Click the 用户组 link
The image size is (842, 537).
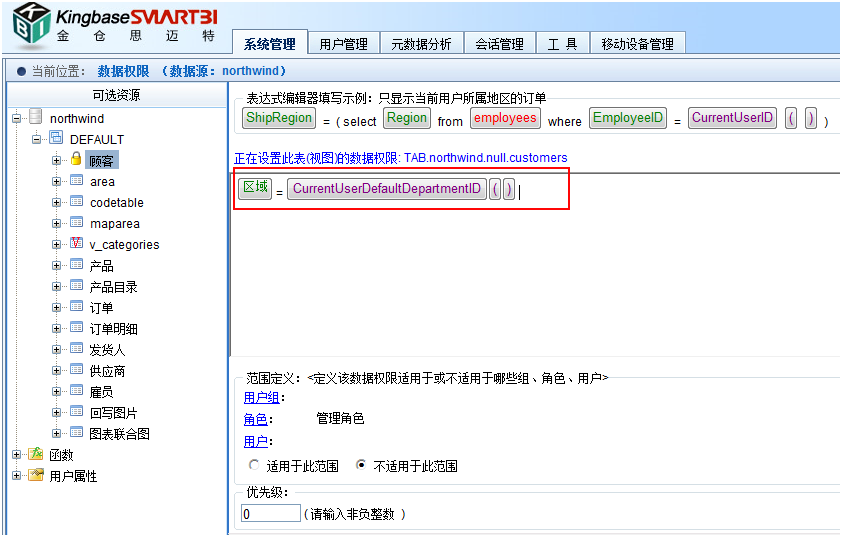point(262,397)
